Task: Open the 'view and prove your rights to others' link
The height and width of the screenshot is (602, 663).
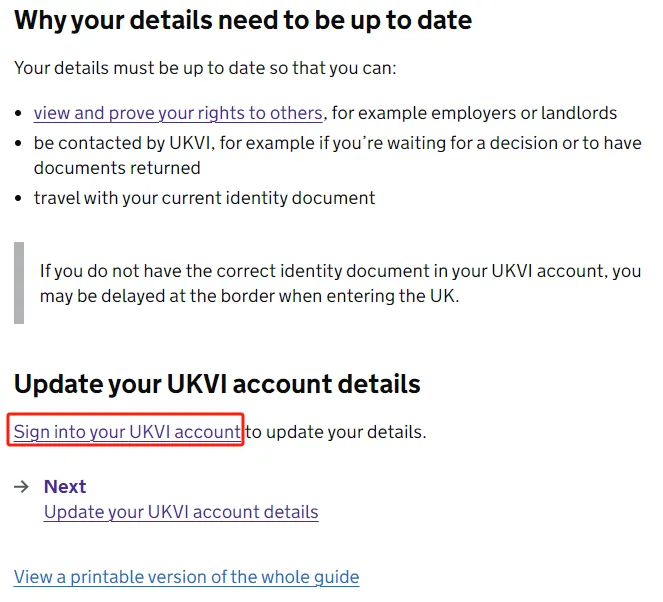Action: point(178,113)
